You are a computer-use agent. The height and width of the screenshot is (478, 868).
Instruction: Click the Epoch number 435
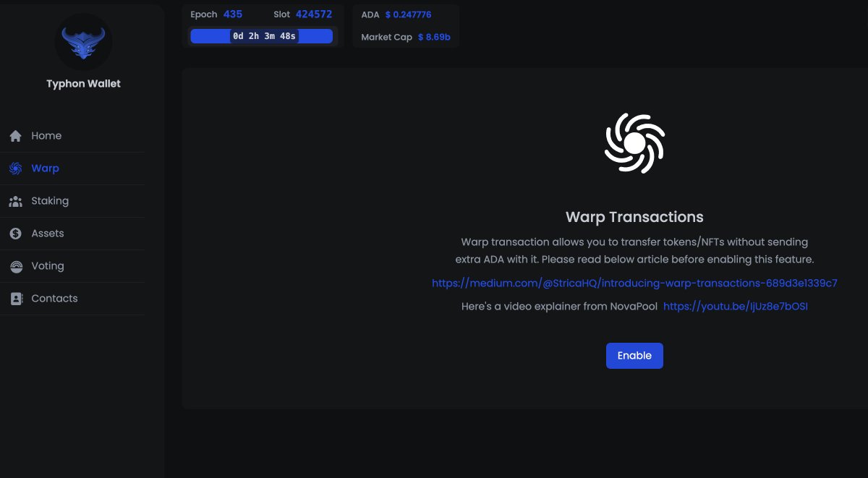(233, 14)
